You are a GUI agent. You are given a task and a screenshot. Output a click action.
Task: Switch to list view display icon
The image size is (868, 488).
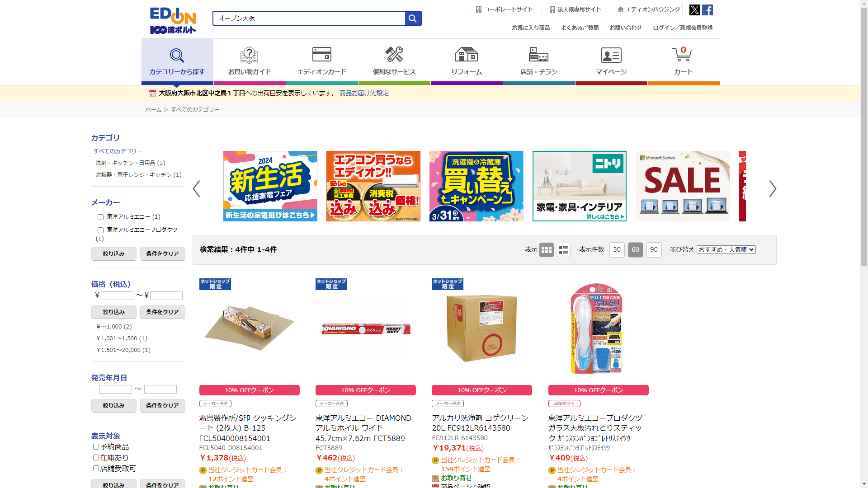563,250
